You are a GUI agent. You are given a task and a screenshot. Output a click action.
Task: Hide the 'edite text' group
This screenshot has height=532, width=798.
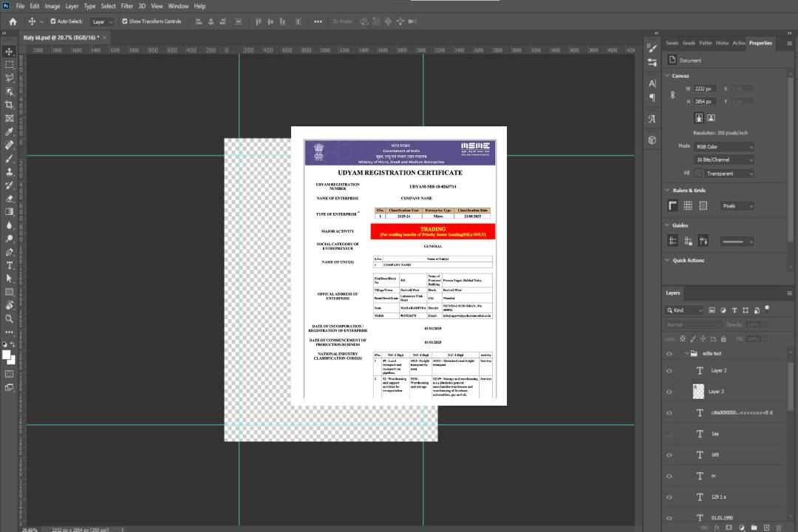pyautogui.click(x=669, y=354)
